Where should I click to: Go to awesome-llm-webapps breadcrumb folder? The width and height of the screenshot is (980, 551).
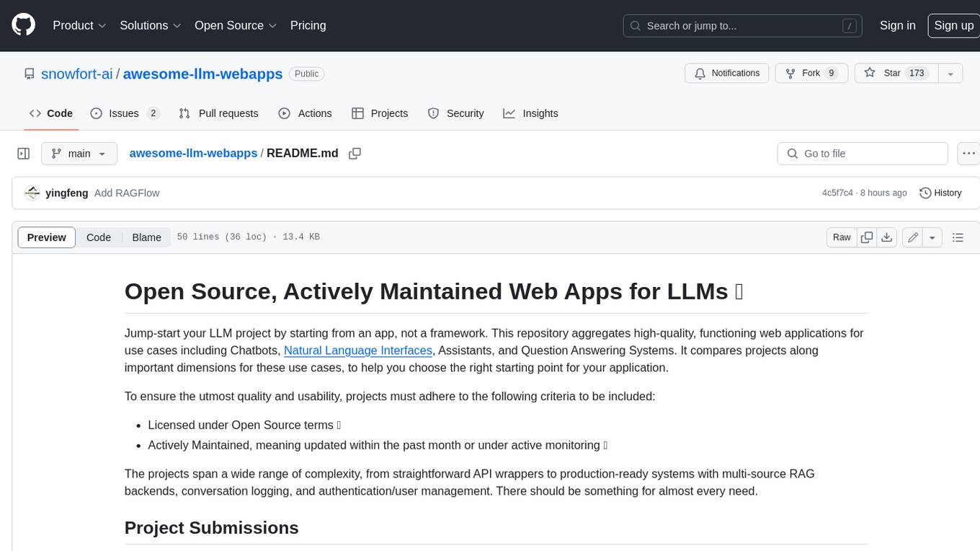coord(193,153)
